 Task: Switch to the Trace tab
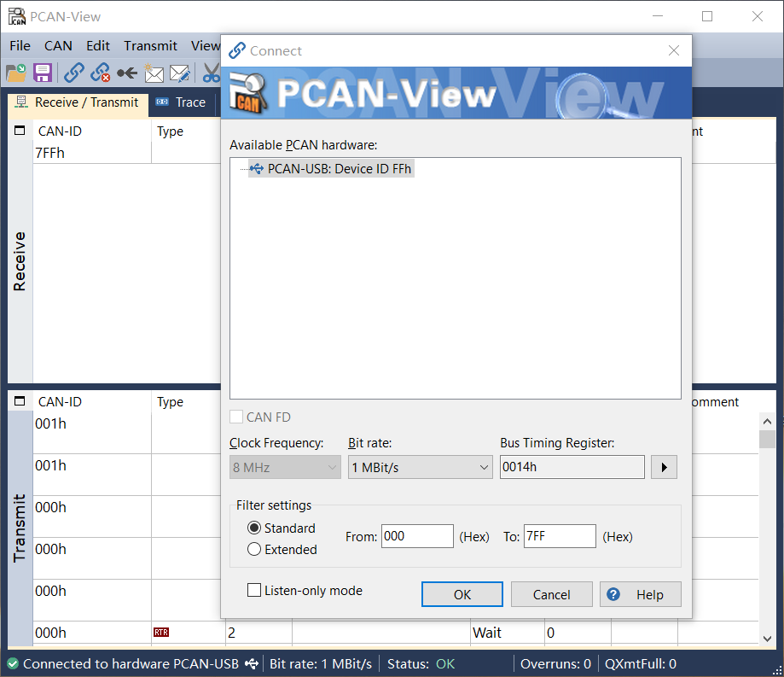(x=182, y=102)
